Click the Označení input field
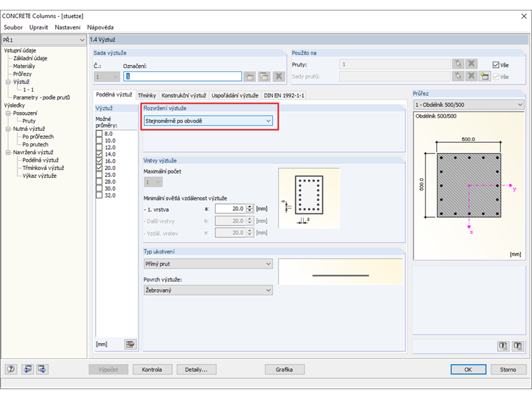This screenshot has height=399, width=532. pos(183,76)
